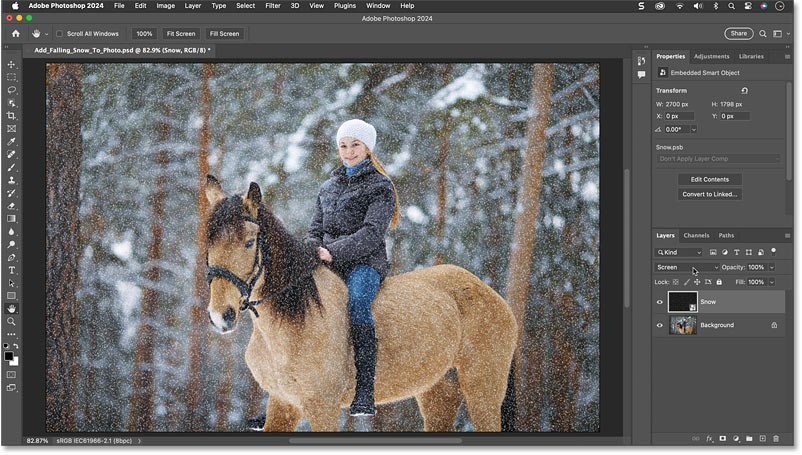
Task: Enable the Scroll All Windows checkbox
Action: click(59, 33)
